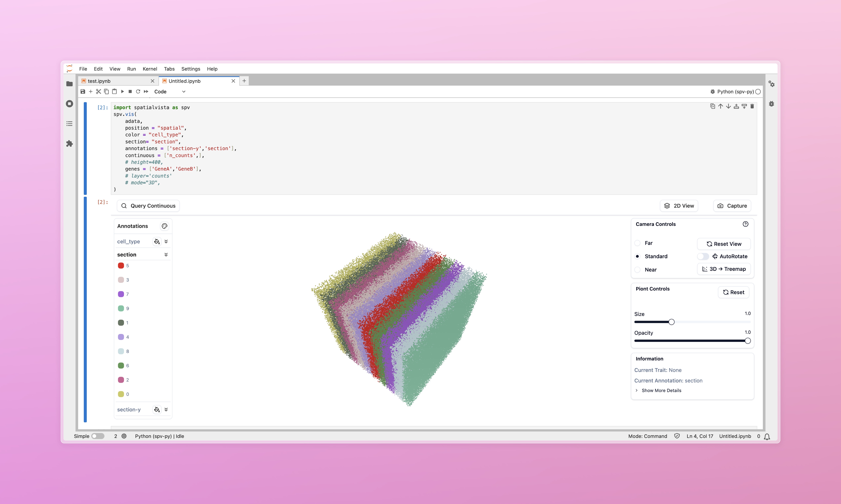
Task: Click the Annotations color palette icon
Action: 164,226
